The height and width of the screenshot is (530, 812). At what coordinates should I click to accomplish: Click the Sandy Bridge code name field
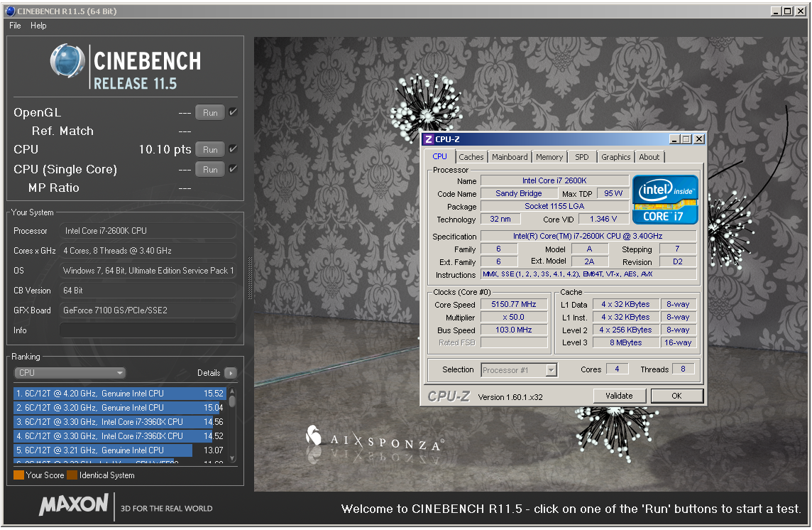click(x=519, y=193)
